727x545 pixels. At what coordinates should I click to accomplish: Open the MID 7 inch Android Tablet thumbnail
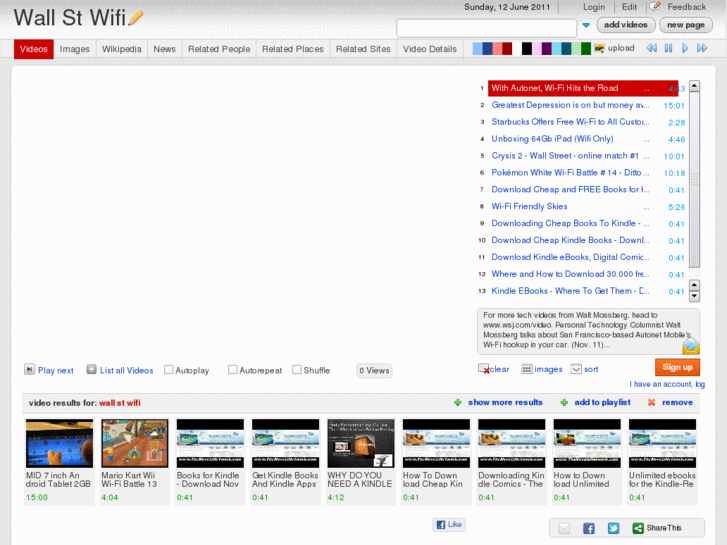(59, 443)
